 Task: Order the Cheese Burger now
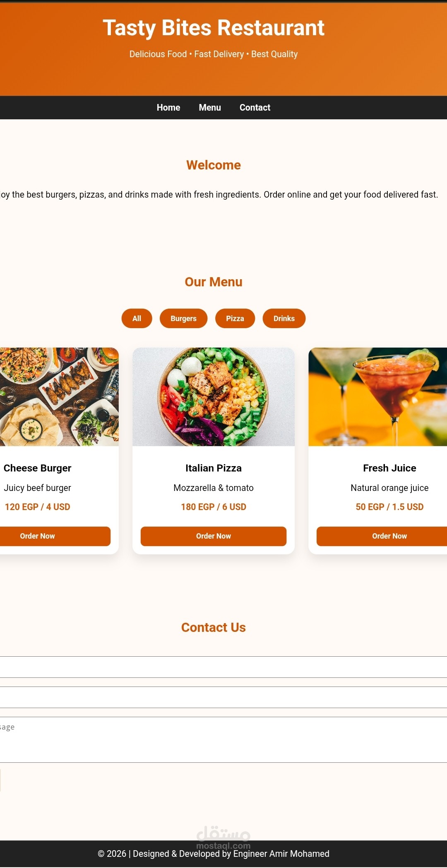click(x=55, y=536)
